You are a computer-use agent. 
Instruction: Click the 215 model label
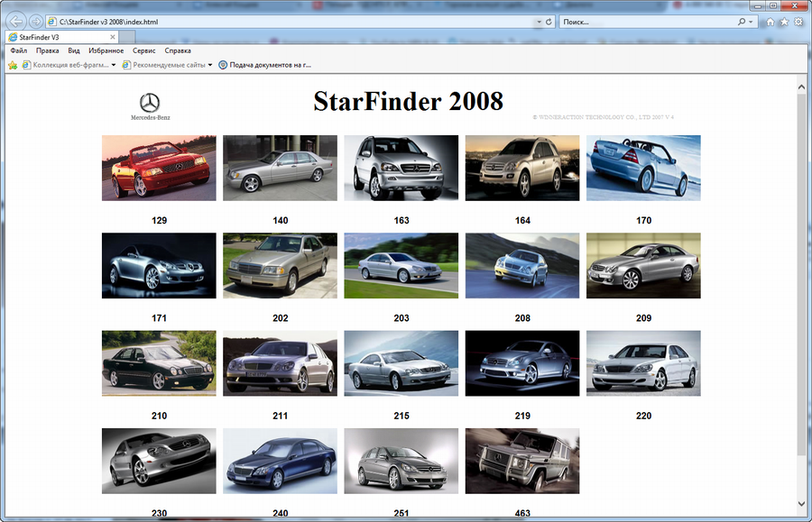[401, 416]
